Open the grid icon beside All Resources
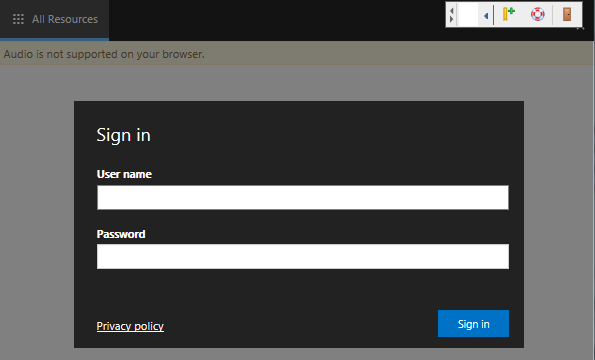The height and width of the screenshot is (360, 595). coord(18,19)
